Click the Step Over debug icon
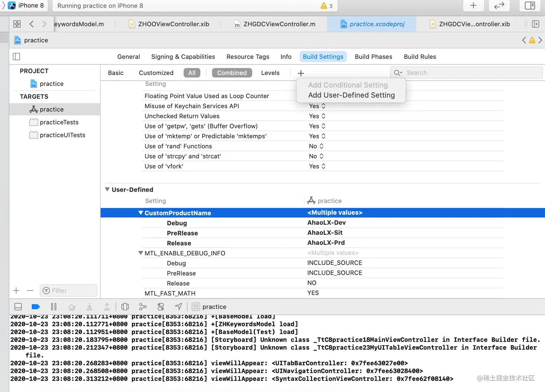 click(72, 307)
